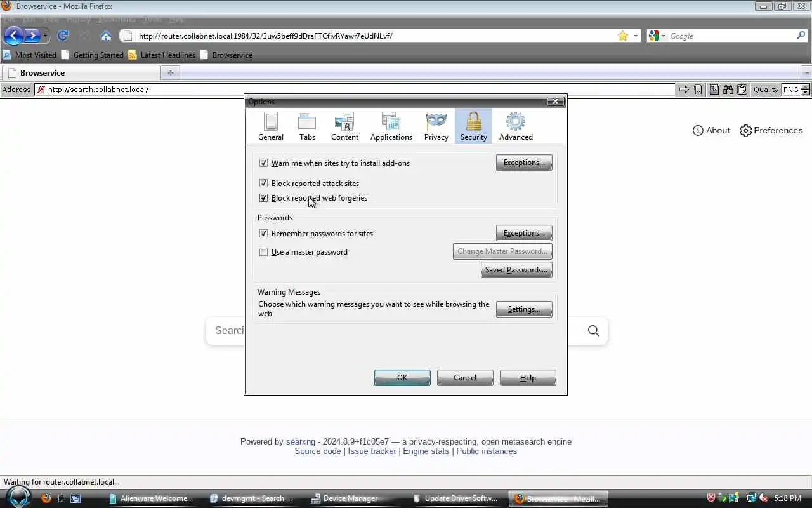Reload the page with Firefox reload icon

coord(63,36)
